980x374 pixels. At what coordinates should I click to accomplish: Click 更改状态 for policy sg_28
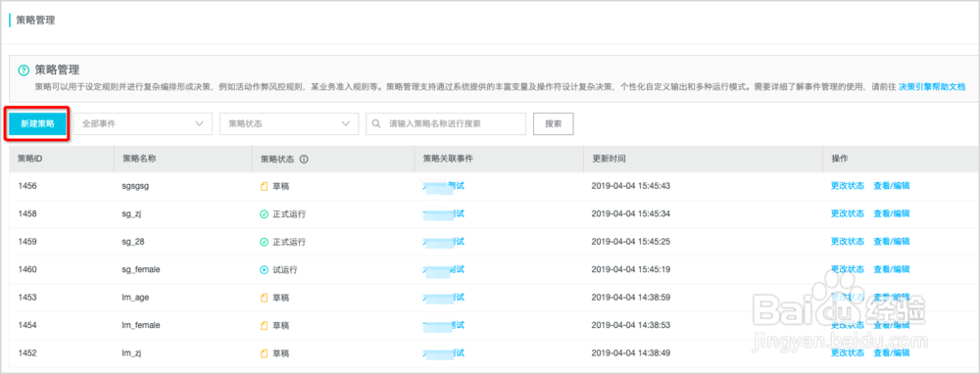(x=848, y=241)
